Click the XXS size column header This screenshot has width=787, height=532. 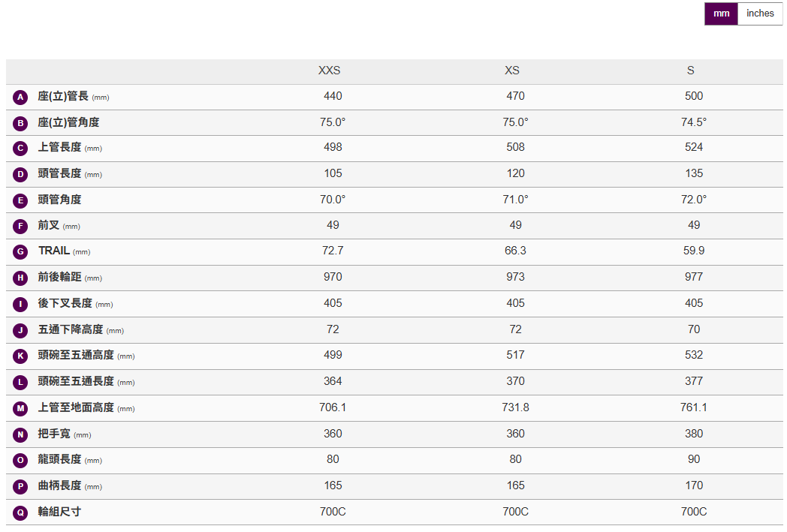click(329, 71)
